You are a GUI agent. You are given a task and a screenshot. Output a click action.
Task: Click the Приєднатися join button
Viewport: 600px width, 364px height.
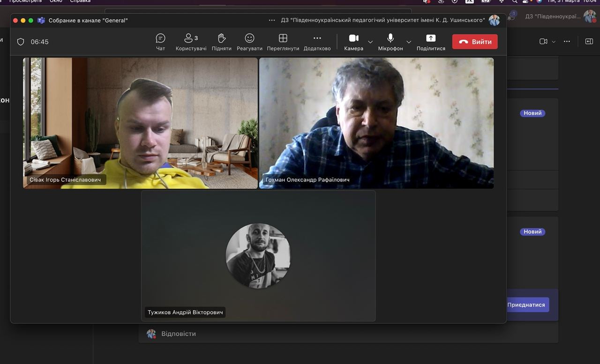(526, 305)
